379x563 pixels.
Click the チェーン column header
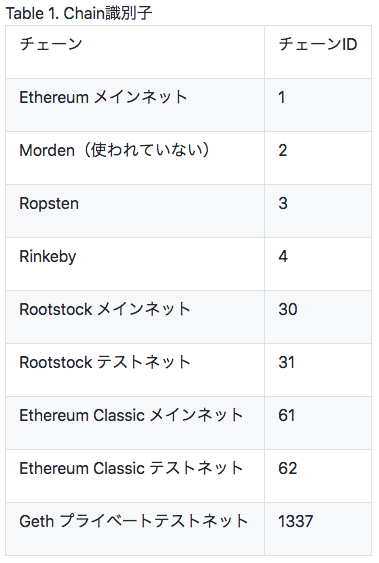[51, 44]
